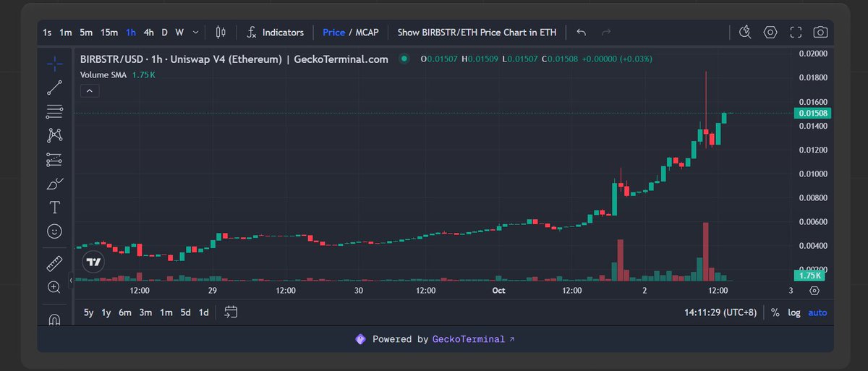
Task: Click the green market status dot
Action: pos(405,59)
